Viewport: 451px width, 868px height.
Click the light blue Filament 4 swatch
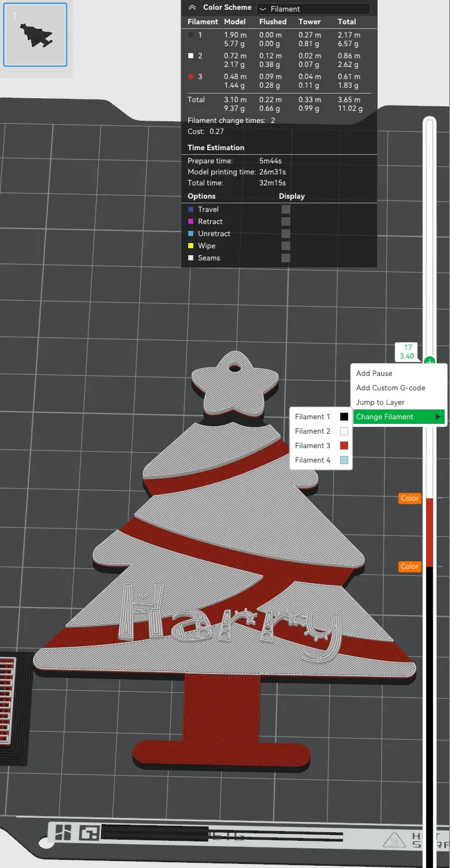[344, 460]
